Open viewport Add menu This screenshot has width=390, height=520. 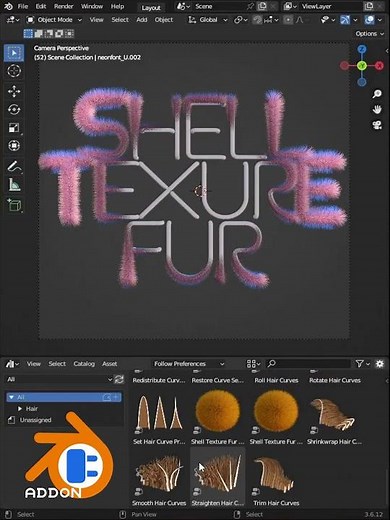pyautogui.click(x=142, y=20)
